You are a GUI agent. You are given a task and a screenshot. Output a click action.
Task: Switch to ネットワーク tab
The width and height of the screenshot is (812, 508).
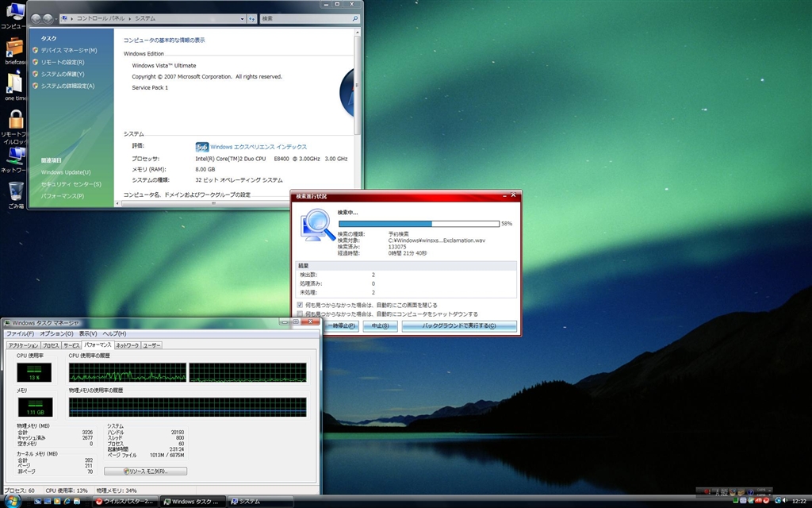click(127, 345)
